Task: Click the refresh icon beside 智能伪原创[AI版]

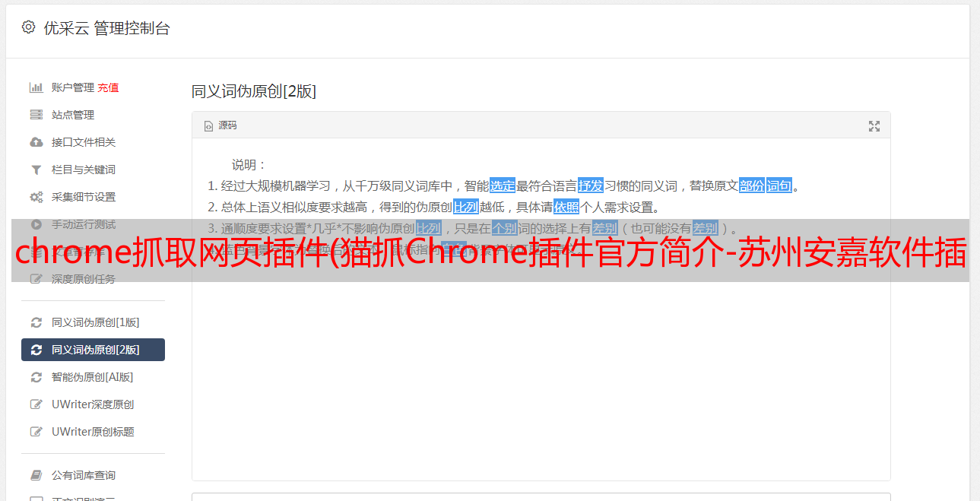Action: pos(36,377)
